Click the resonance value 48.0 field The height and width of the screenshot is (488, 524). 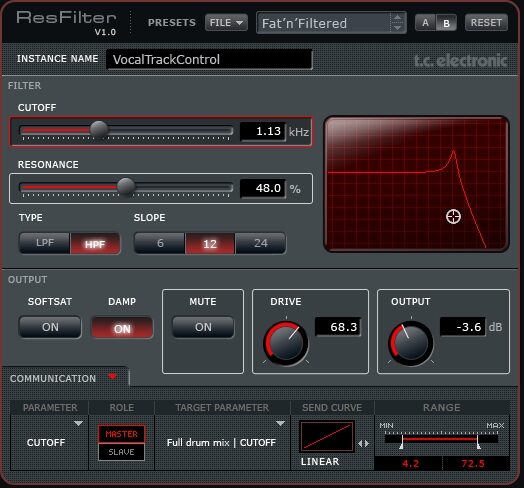(263, 188)
